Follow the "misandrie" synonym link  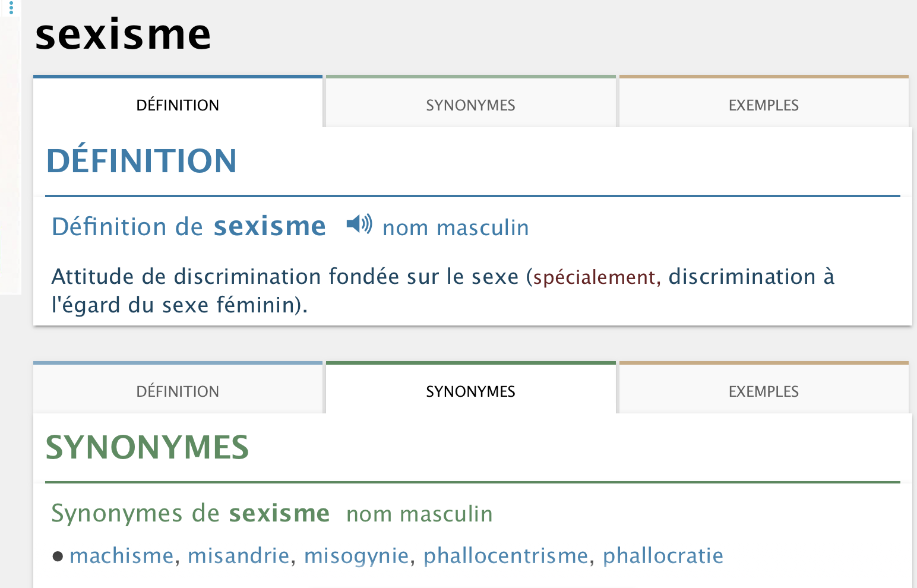238,556
